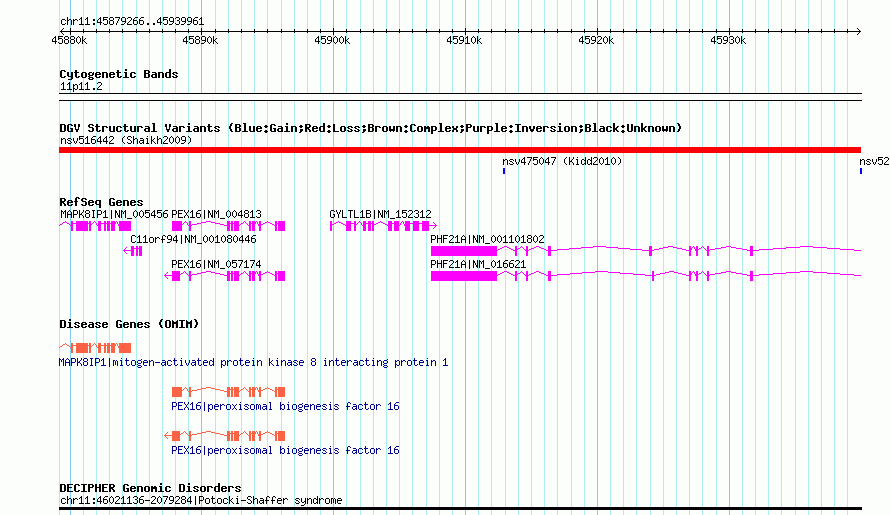The width and height of the screenshot is (890, 515).
Task: Select the lower orange PEX16 OMIM glyph with arrow
Action: click(x=225, y=436)
